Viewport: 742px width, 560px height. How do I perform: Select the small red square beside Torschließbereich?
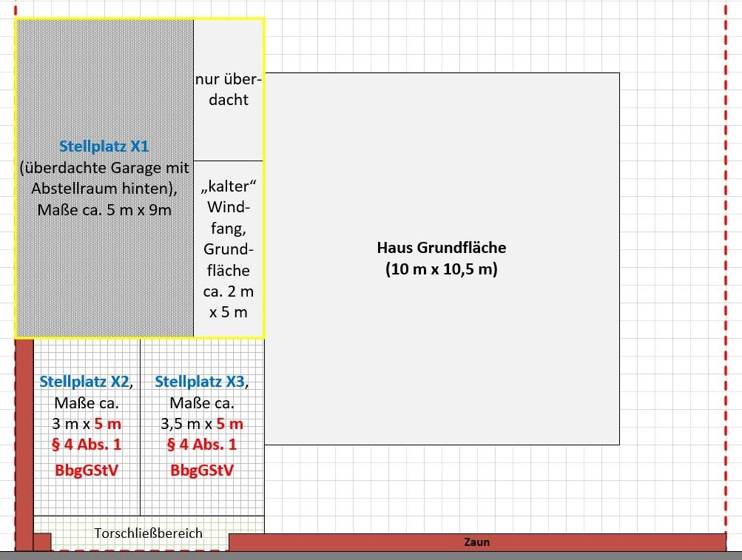coord(42,542)
